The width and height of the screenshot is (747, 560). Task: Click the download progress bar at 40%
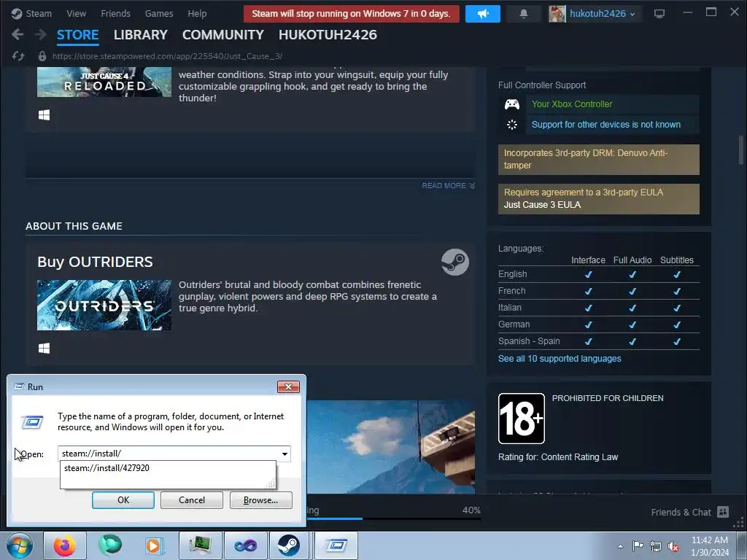pos(393,518)
